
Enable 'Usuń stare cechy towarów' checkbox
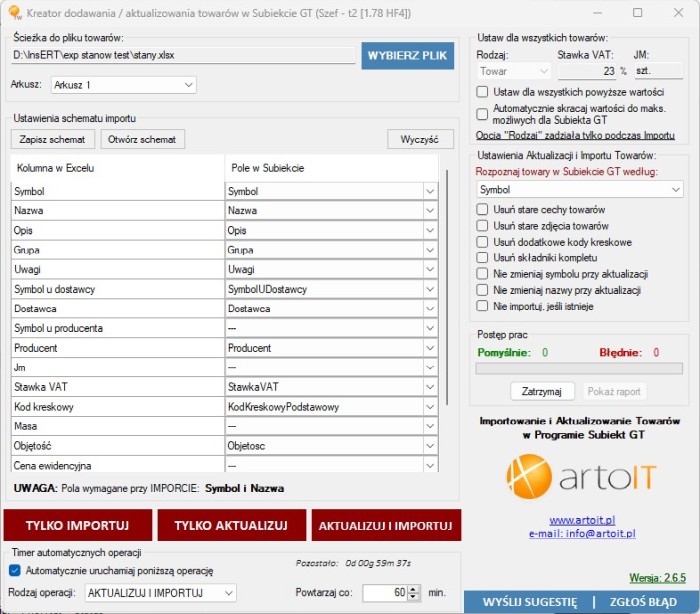pos(483,210)
